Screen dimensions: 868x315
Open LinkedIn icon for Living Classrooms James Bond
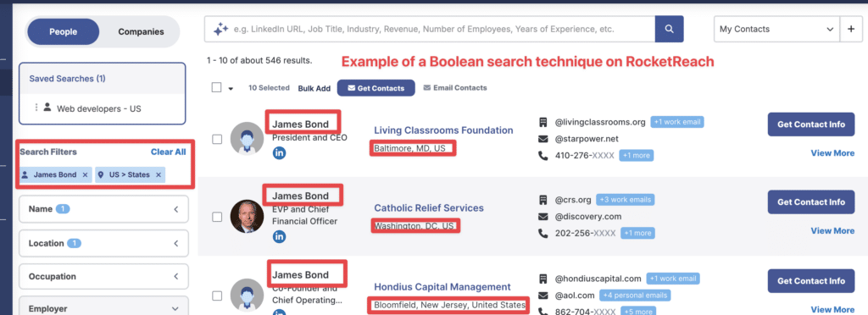tap(280, 153)
